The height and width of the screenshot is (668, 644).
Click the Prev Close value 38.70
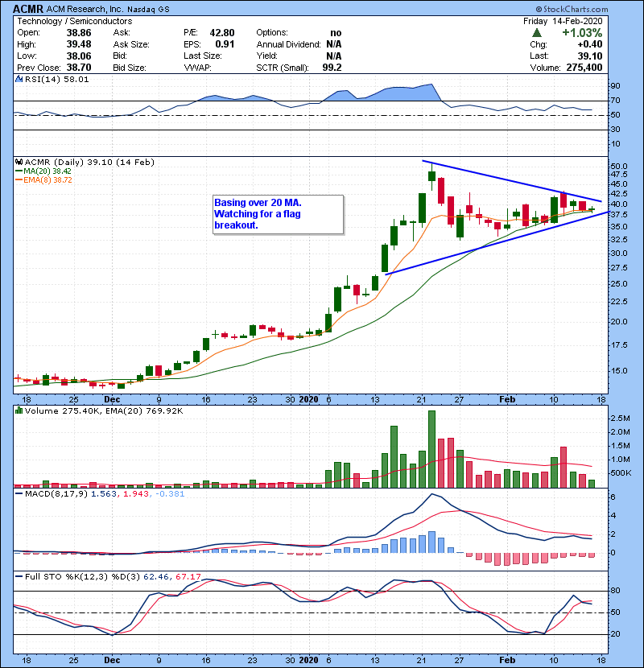click(79, 68)
